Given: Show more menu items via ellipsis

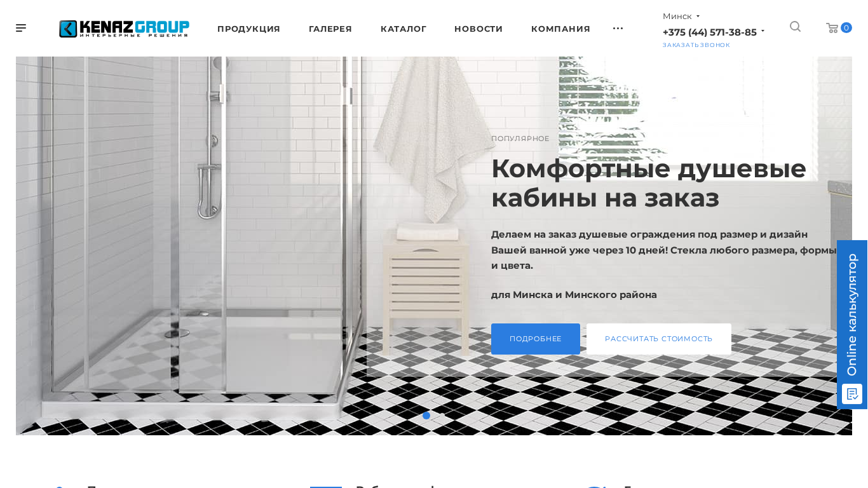Looking at the screenshot, I should (618, 29).
